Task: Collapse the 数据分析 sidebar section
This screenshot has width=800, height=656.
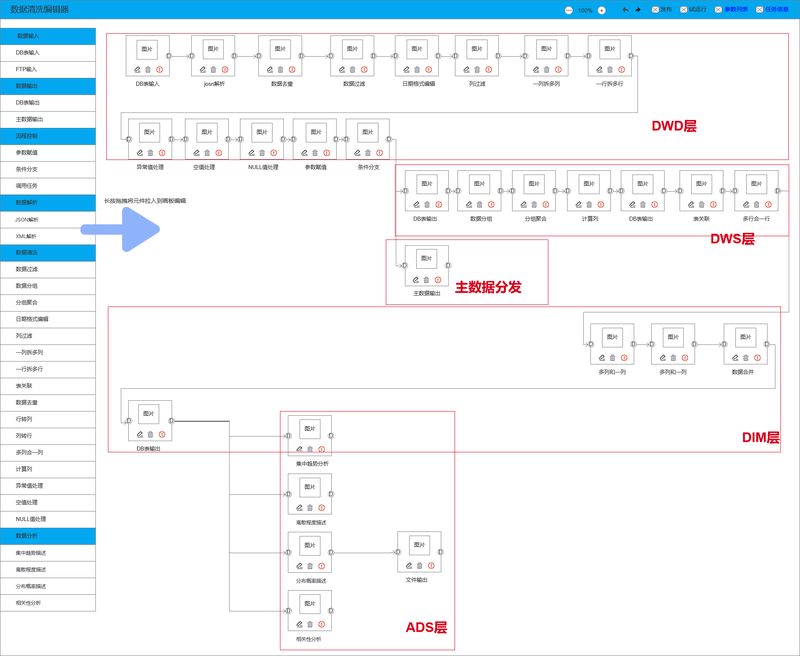Action: click(x=48, y=536)
